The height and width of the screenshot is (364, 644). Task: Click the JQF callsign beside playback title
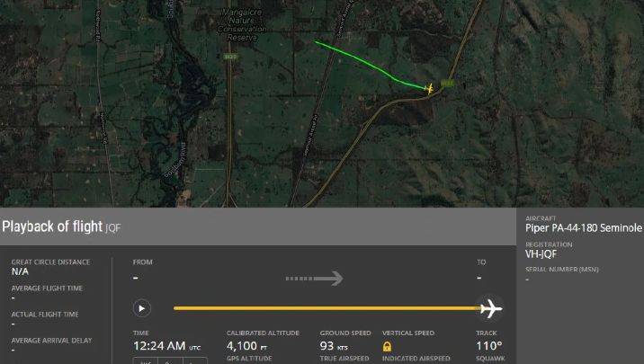click(113, 228)
